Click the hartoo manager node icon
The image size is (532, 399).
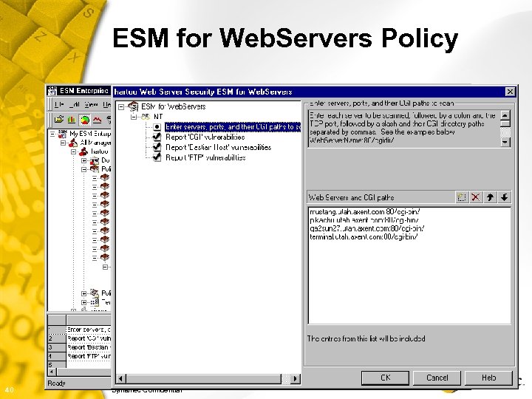click(83, 151)
